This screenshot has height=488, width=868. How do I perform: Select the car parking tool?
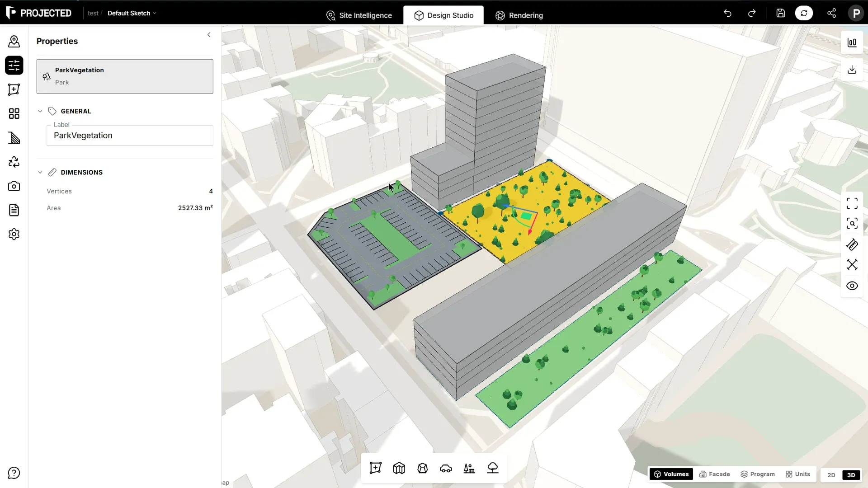[446, 468]
